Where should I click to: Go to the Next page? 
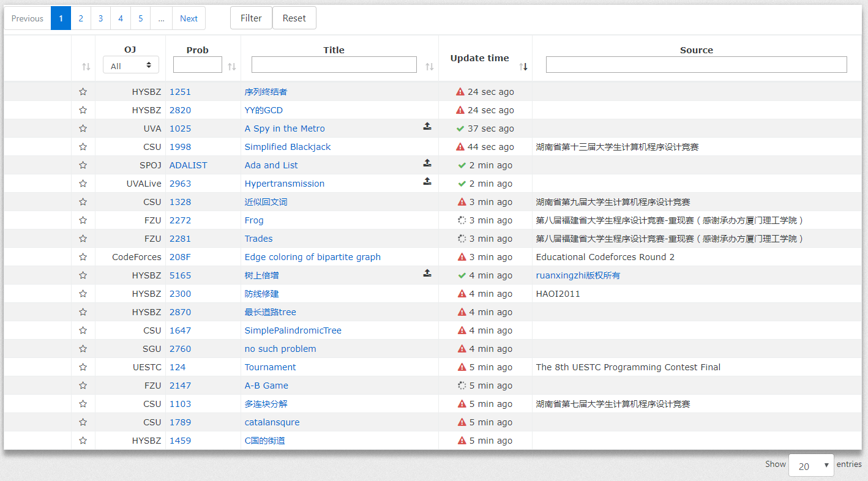click(189, 18)
